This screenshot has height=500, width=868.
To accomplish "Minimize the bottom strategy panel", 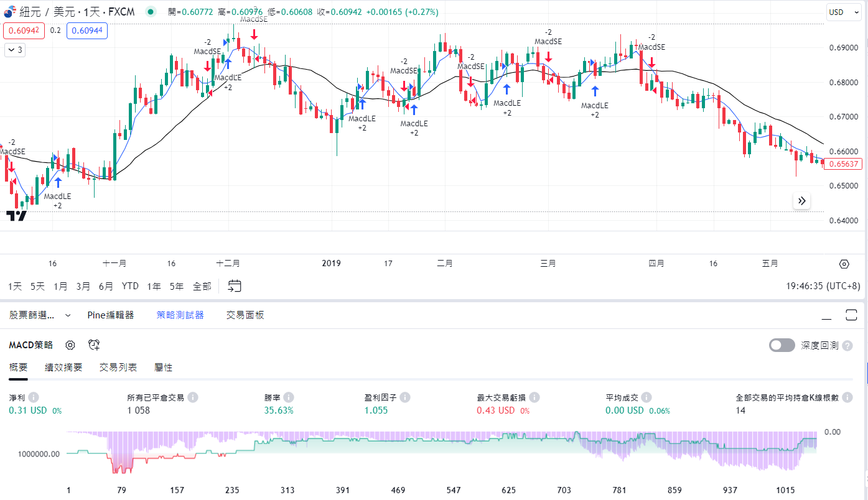I will [x=826, y=315].
